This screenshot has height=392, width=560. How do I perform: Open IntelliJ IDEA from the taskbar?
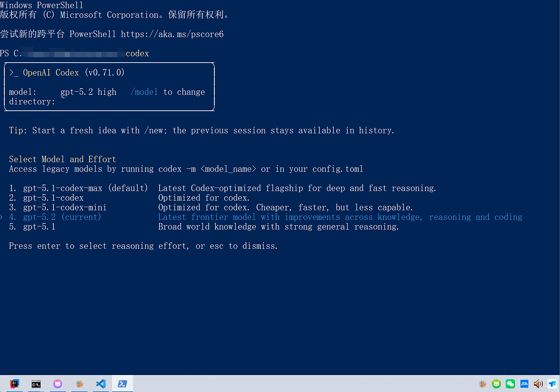click(x=15, y=384)
